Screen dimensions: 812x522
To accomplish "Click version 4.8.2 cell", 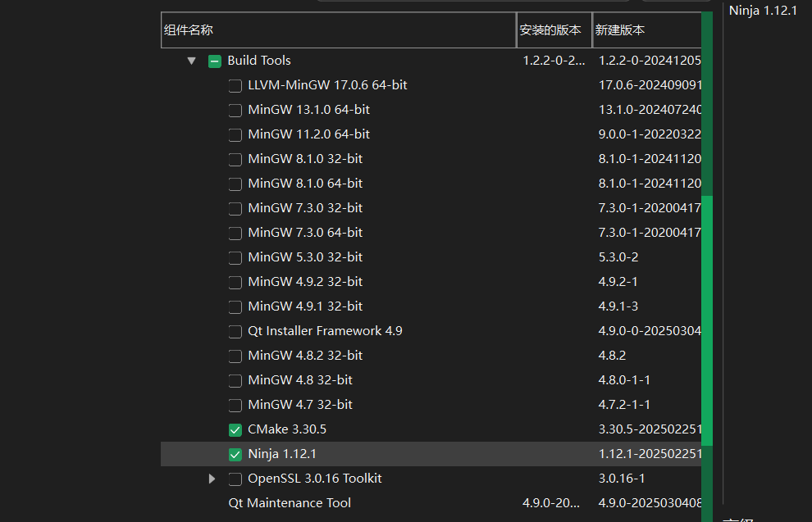I will tap(612, 356).
